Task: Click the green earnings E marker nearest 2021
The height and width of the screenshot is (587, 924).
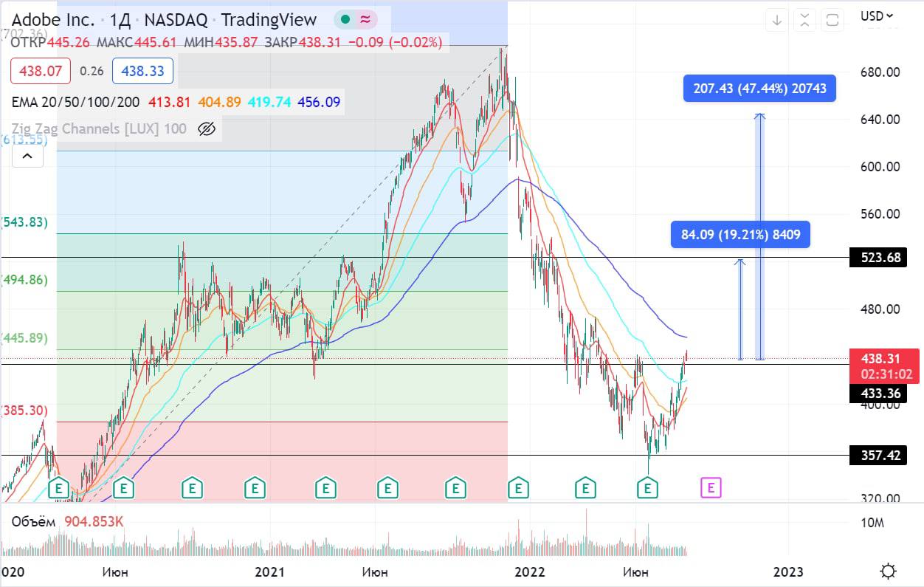Action: [x=255, y=487]
